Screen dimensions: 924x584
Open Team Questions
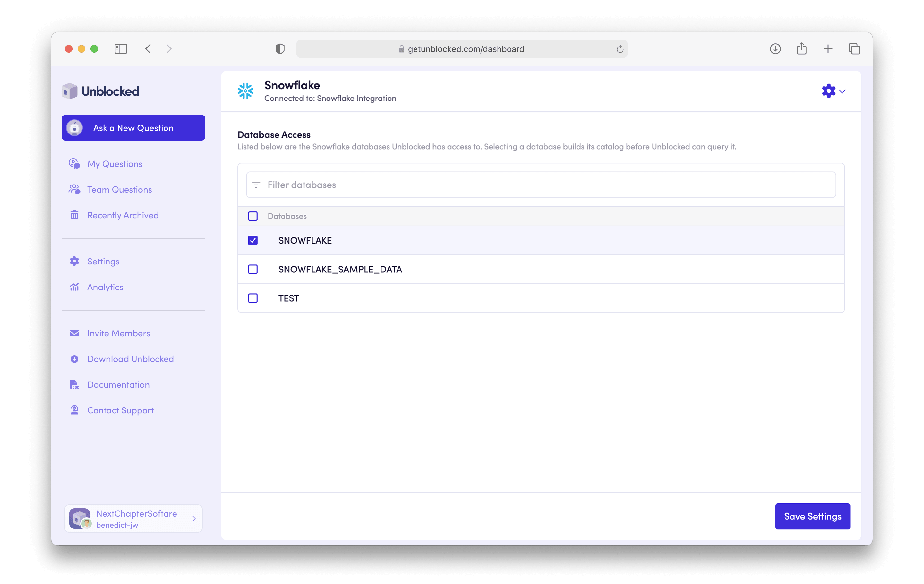pyautogui.click(x=119, y=190)
